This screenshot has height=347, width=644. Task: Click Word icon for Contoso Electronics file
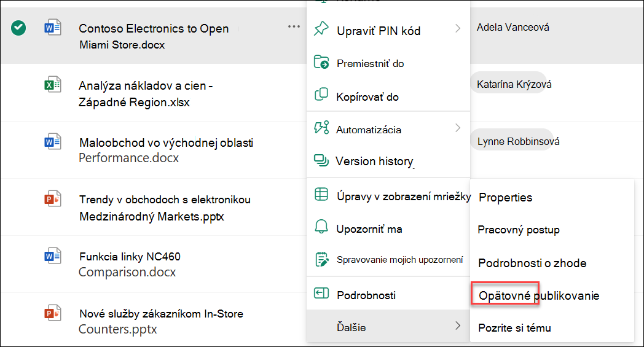[x=53, y=28]
